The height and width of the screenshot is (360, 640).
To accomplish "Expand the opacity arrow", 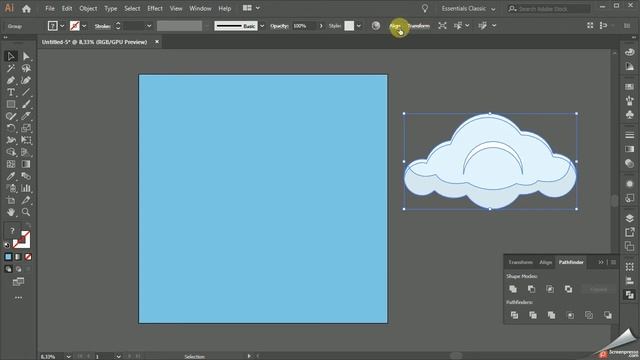I will (321, 26).
